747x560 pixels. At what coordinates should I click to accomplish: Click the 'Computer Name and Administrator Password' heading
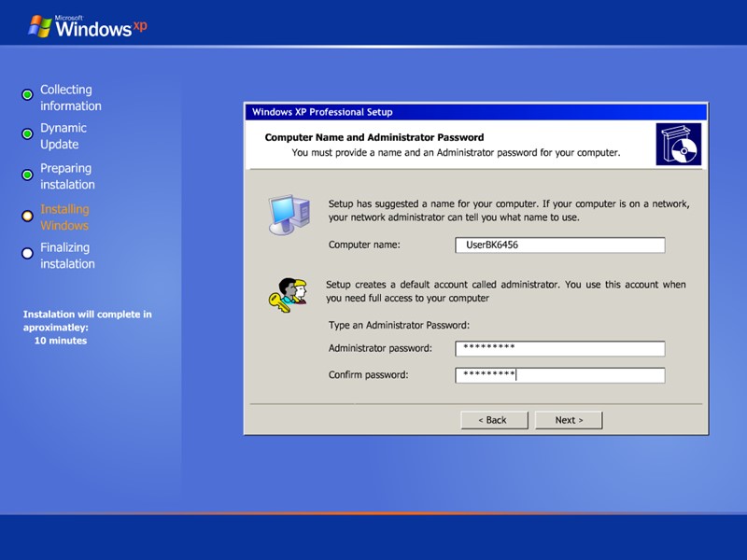(x=374, y=137)
